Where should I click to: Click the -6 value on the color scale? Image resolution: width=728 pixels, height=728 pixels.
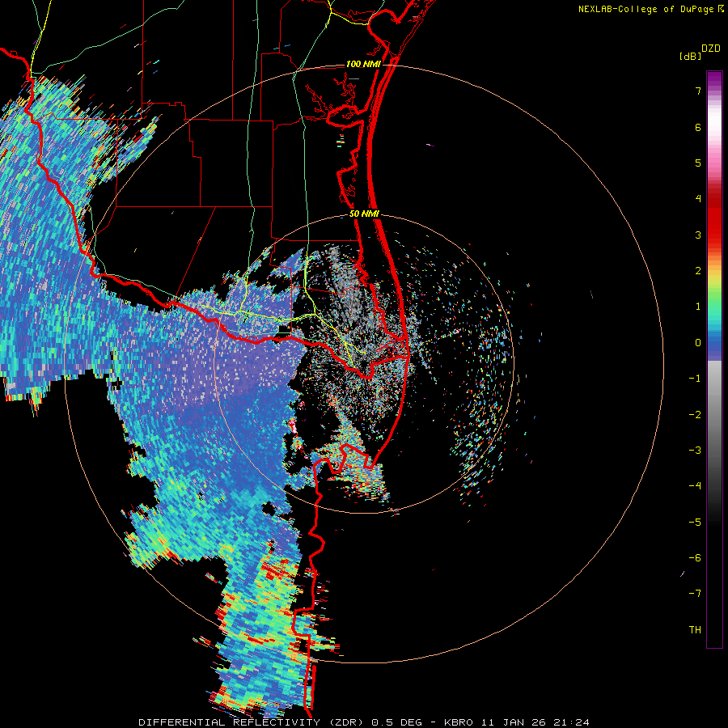click(695, 558)
